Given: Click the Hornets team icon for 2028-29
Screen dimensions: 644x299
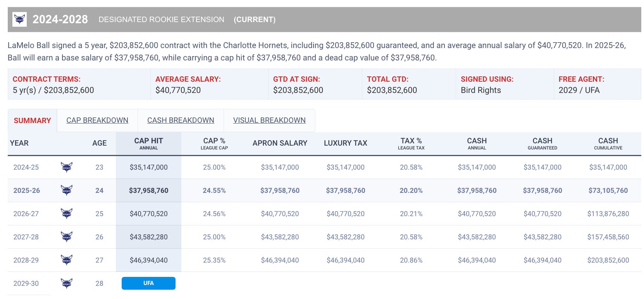Looking at the screenshot, I should (x=67, y=260).
